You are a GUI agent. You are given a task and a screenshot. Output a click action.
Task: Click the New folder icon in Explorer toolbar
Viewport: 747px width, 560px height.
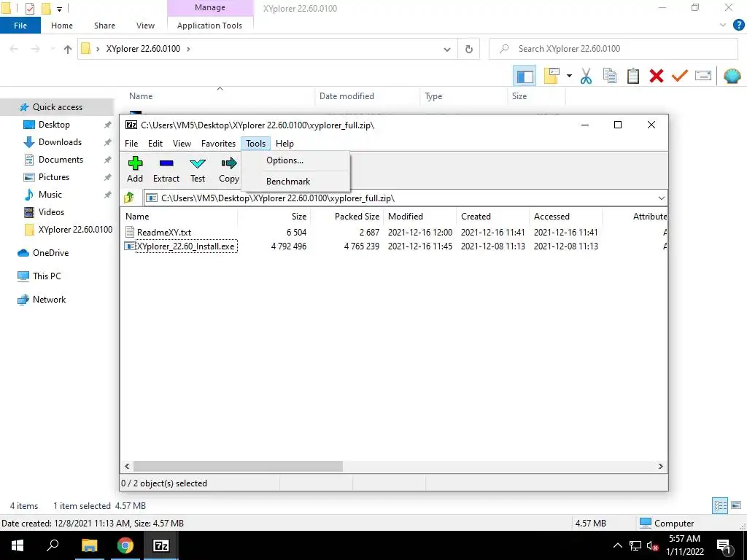click(x=551, y=76)
